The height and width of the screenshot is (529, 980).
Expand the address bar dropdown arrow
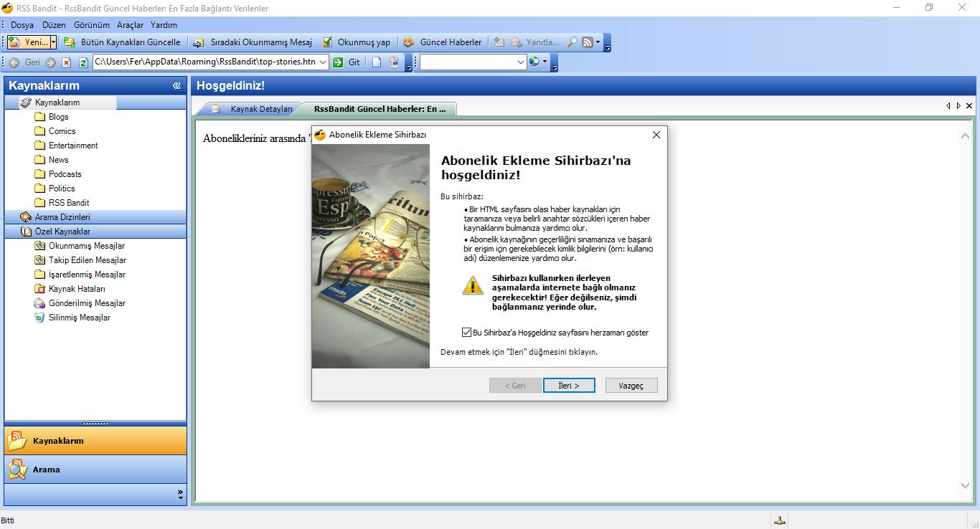[323, 62]
